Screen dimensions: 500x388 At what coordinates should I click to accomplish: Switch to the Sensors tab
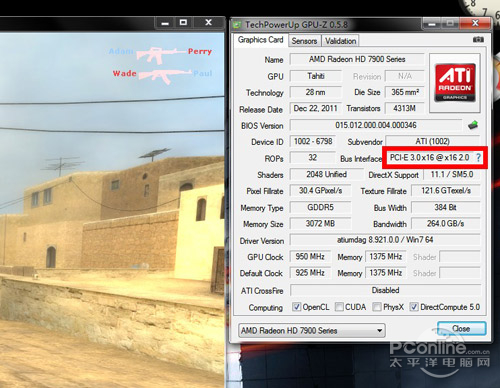click(304, 41)
